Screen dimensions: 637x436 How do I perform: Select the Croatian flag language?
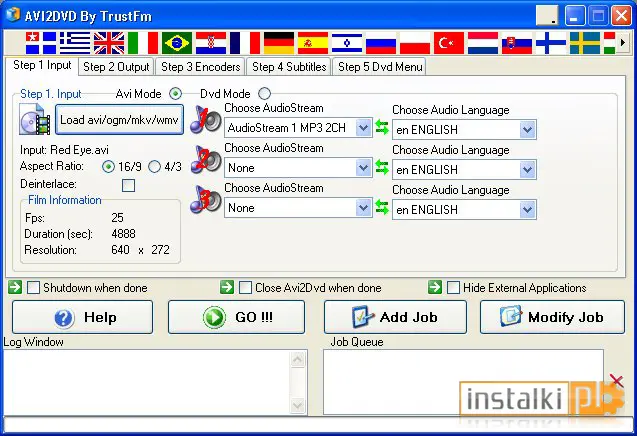point(211,43)
